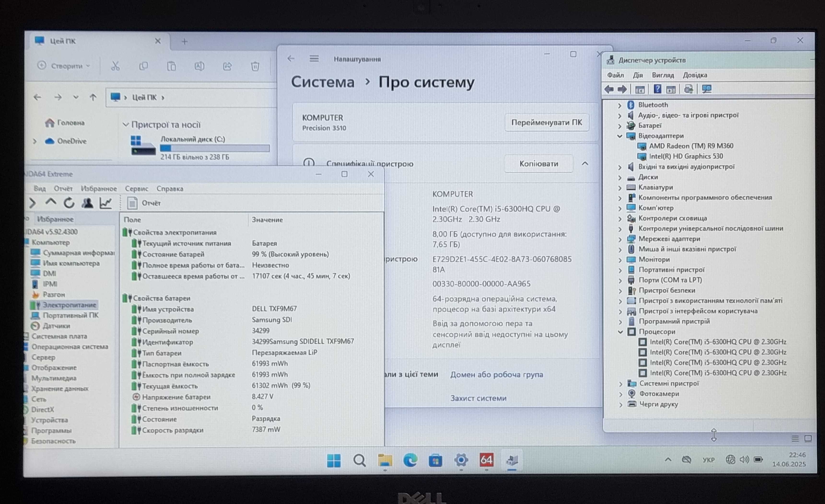Click the Copy icon in File Explorer toolbar
Image resolution: width=825 pixels, height=504 pixels.
tap(143, 66)
